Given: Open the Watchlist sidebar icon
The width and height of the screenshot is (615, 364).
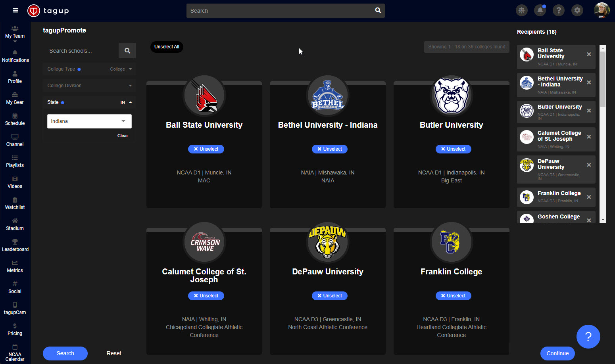Looking at the screenshot, I should pos(15,203).
